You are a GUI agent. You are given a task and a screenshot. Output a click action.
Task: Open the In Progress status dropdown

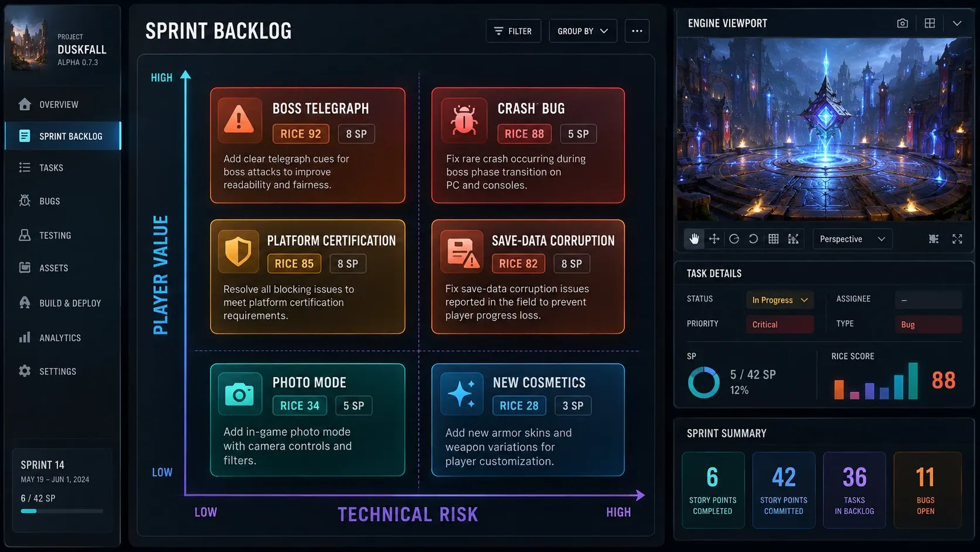click(x=780, y=300)
